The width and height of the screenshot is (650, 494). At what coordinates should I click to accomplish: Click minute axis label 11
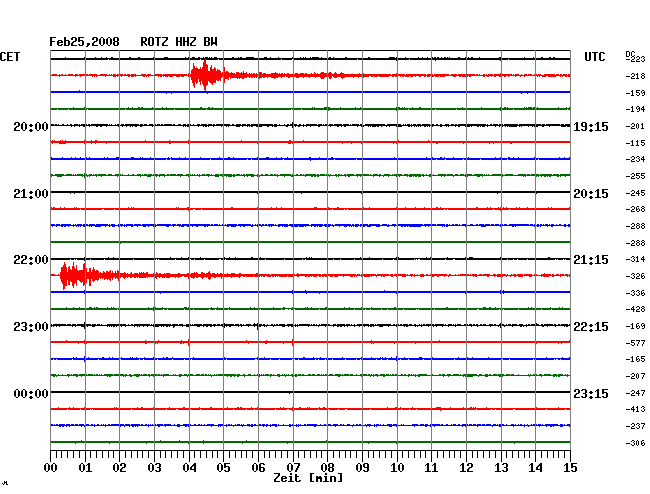pyautogui.click(x=432, y=468)
